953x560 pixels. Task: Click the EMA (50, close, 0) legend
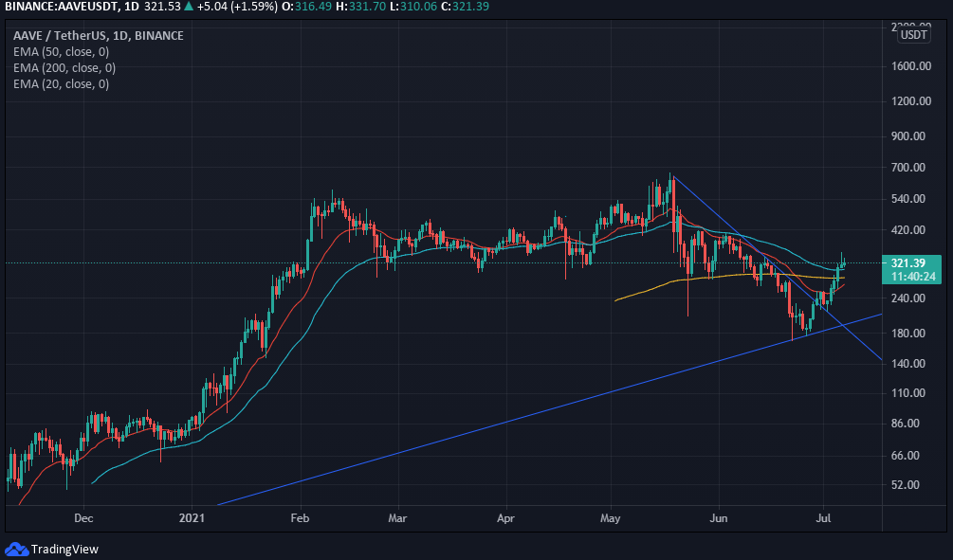tap(61, 51)
